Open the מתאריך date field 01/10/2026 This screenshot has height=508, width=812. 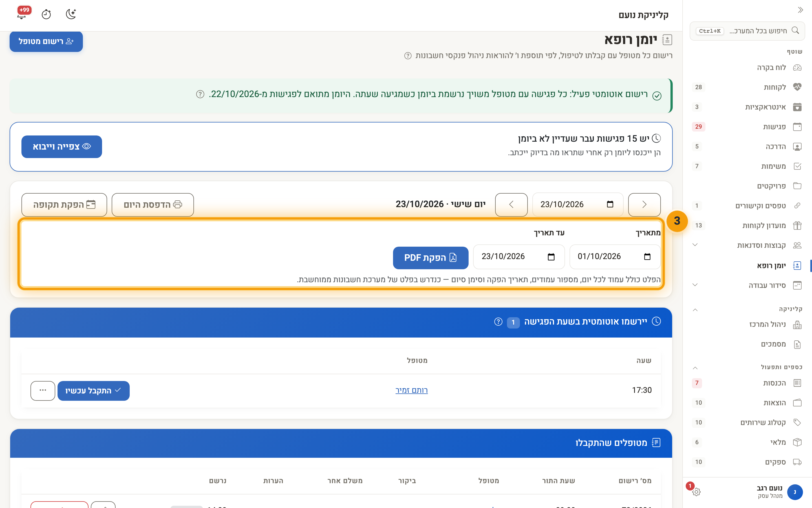[x=615, y=257]
